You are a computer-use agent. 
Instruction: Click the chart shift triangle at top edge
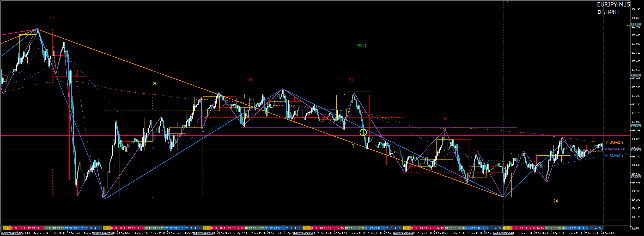click(507, 1)
